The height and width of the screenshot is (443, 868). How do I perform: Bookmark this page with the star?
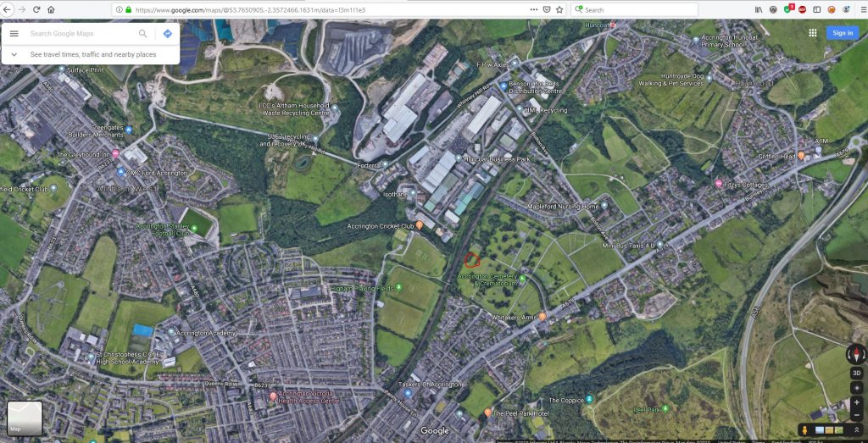coord(559,9)
